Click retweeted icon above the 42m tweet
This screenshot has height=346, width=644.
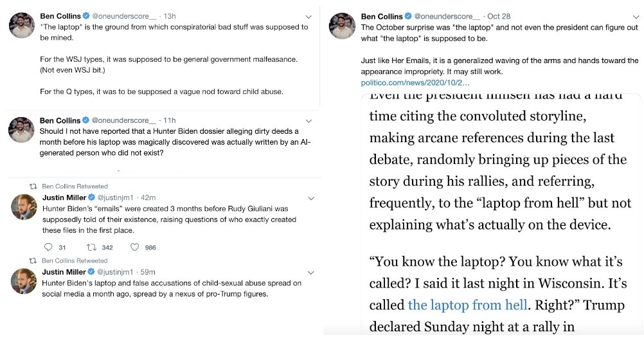[x=33, y=186]
